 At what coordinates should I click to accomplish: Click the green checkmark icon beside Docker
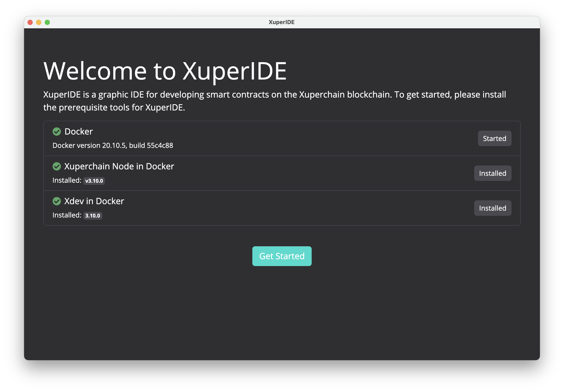click(x=57, y=132)
